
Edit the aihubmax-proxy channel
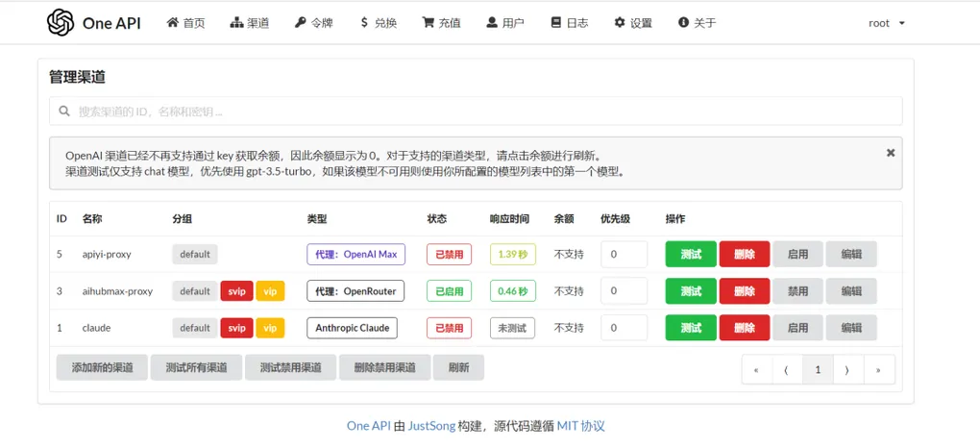pyautogui.click(x=851, y=291)
